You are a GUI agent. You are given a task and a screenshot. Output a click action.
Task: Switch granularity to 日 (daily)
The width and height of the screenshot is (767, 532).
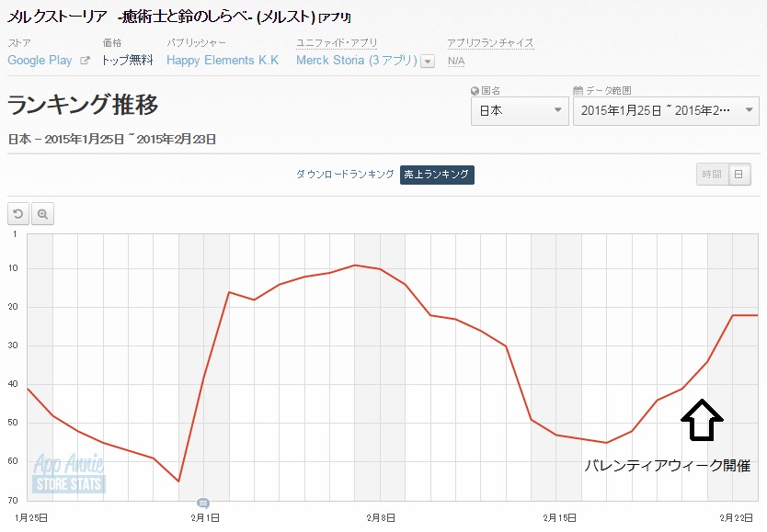click(739, 175)
